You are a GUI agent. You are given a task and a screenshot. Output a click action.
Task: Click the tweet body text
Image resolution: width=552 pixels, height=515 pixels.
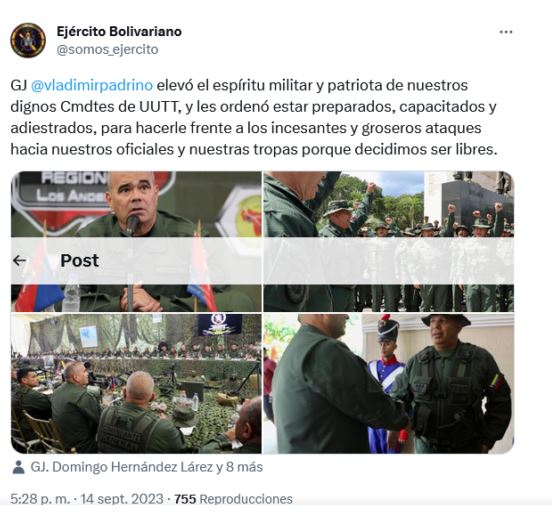coord(253,117)
